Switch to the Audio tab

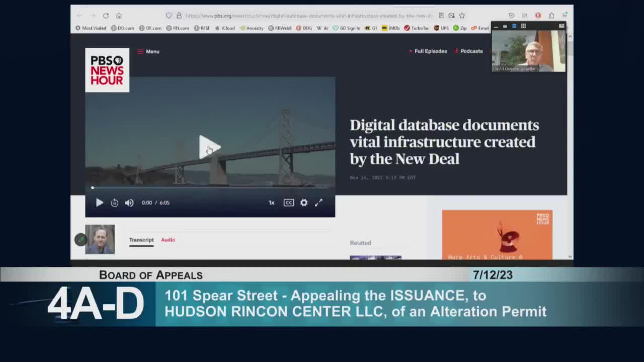point(168,240)
